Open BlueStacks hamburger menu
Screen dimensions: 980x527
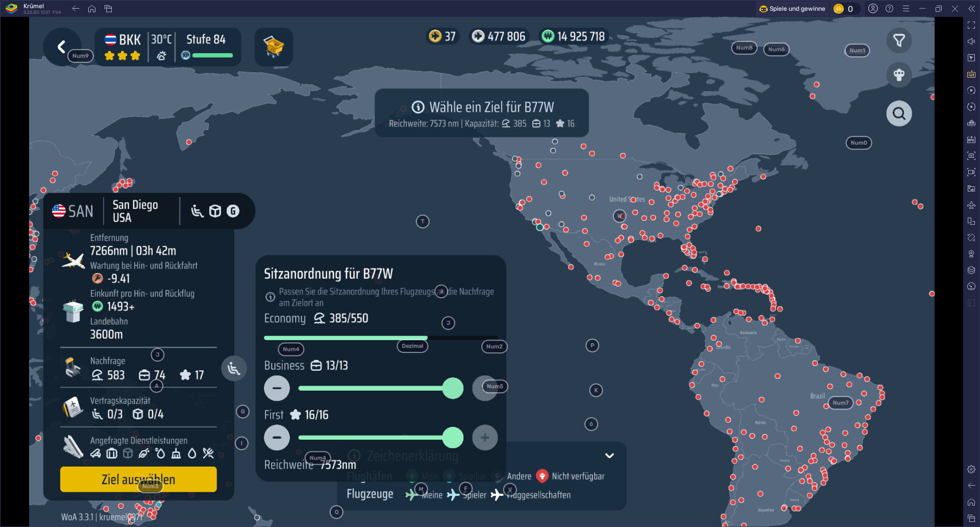click(906, 9)
